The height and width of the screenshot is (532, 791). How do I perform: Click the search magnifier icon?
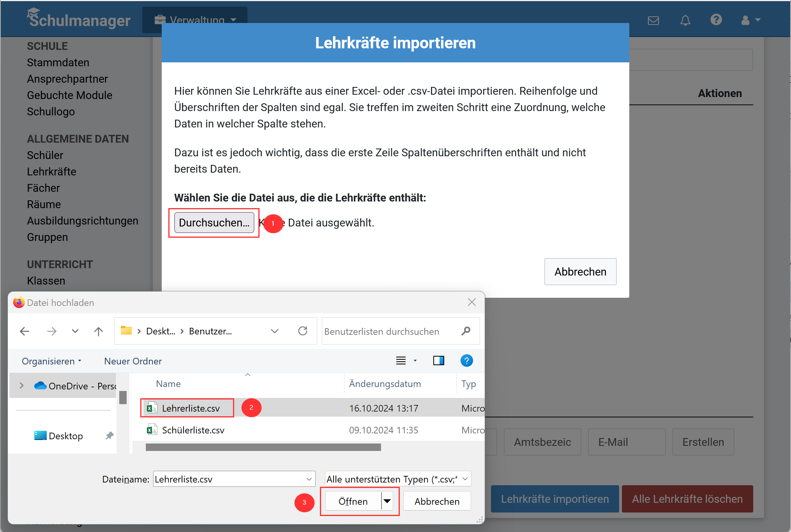466,331
